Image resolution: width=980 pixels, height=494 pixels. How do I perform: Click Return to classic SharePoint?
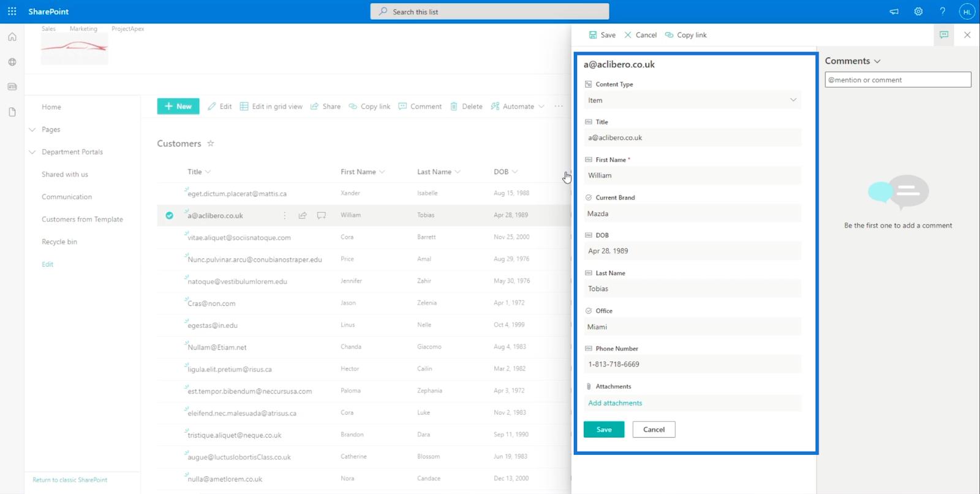click(x=70, y=480)
